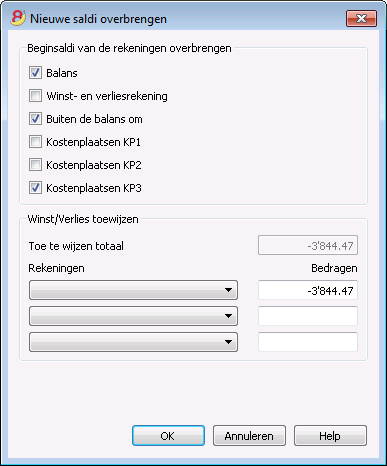Open Help for this dialog

tap(330, 436)
